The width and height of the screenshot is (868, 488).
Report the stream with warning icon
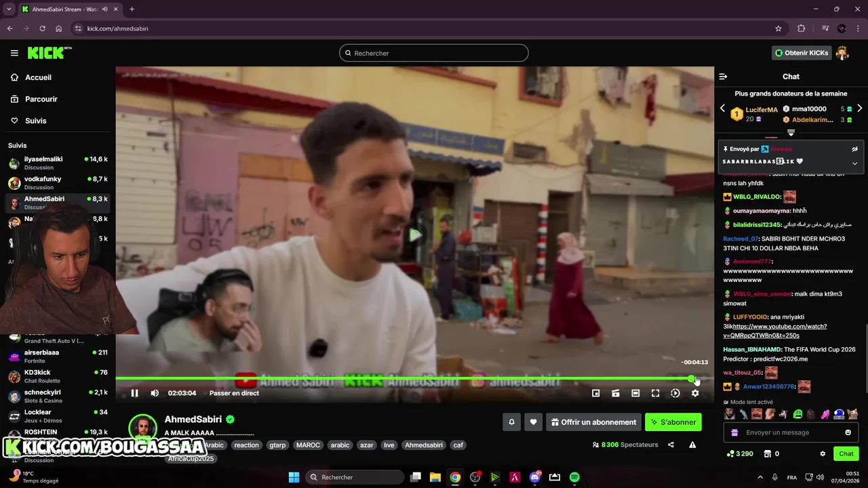point(692,445)
